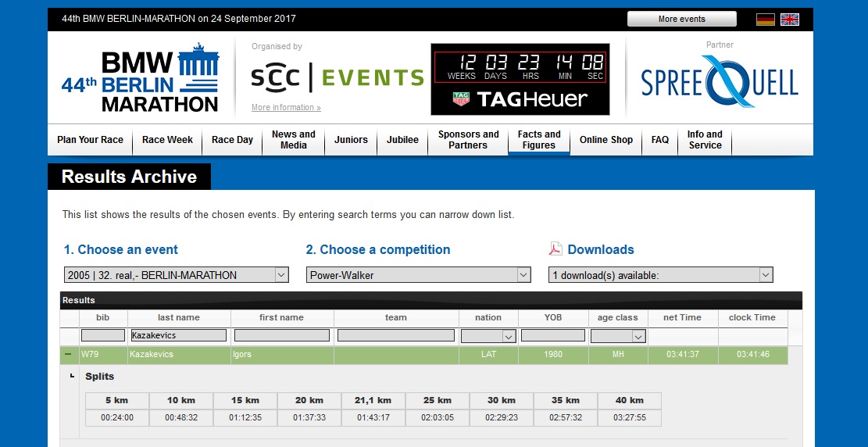Click the bib filter input field
The image size is (868, 447).
[103, 335]
